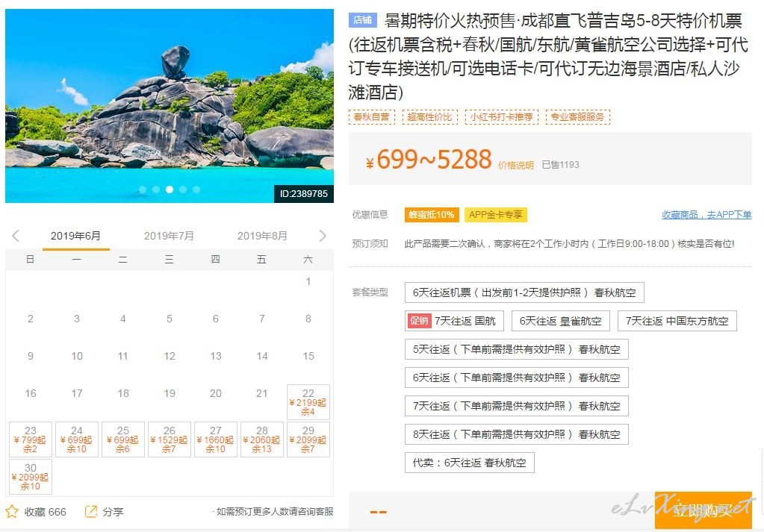Select package 7天往返 下单前需提供有效护照 春秋航空
Image resolution: width=764 pixels, height=532 pixels.
(x=517, y=405)
